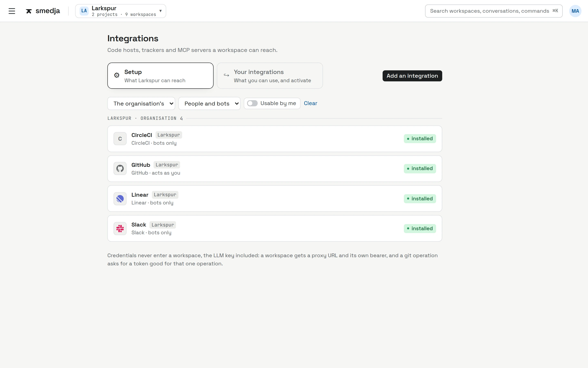
Task: Click the smedja brand name
Action: click(48, 11)
